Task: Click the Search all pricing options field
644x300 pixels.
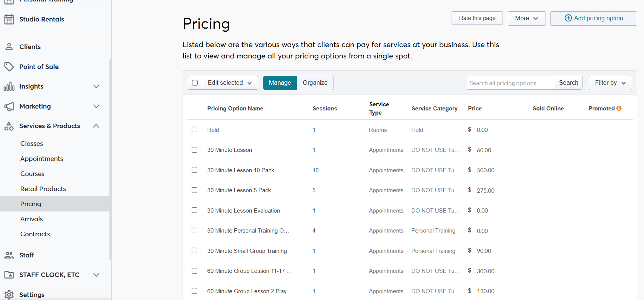Action: click(510, 83)
